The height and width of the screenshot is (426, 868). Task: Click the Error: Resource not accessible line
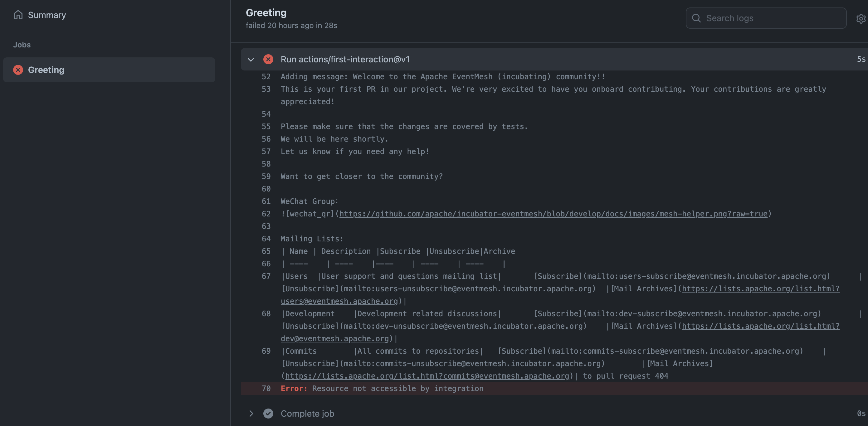coord(382,388)
